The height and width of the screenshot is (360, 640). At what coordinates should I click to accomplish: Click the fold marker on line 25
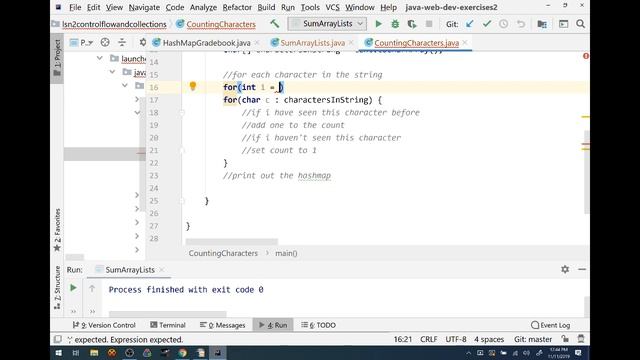pyautogui.click(x=182, y=201)
